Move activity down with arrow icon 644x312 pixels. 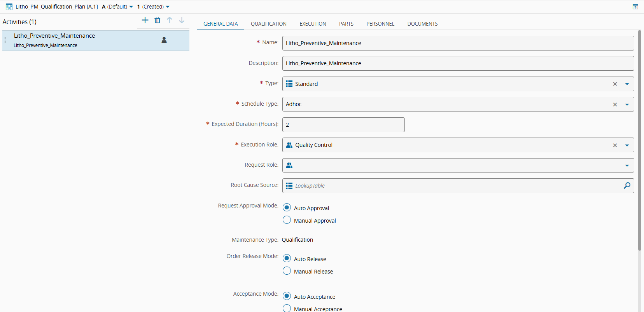pos(182,20)
